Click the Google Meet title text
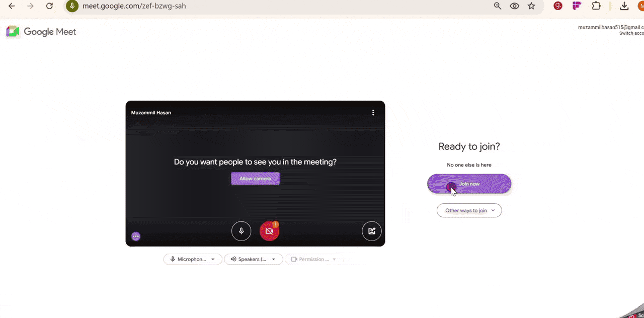Viewport: 644px width, 318px height. (x=50, y=32)
